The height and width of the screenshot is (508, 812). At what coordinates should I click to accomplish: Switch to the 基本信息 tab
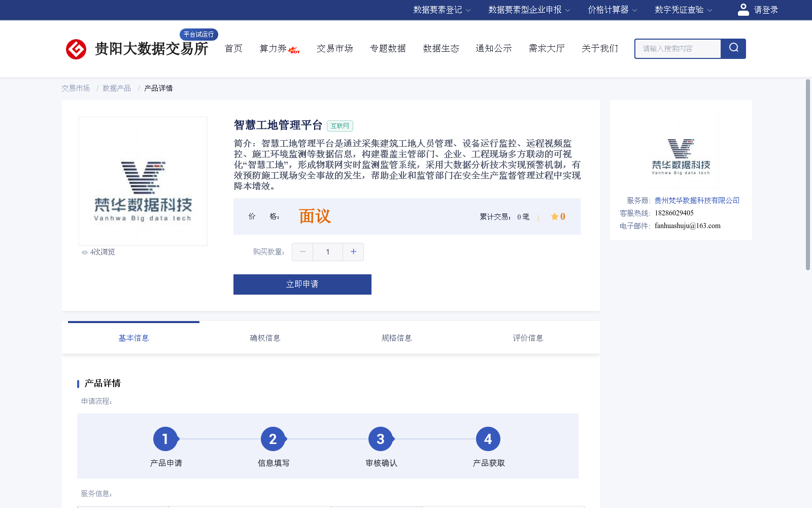pyautogui.click(x=133, y=338)
